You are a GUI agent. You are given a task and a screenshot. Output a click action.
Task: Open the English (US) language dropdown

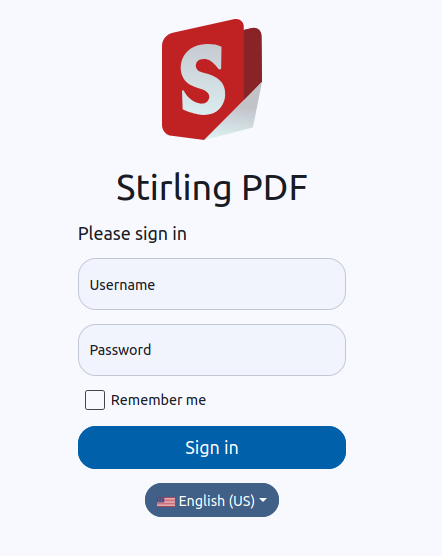point(212,500)
